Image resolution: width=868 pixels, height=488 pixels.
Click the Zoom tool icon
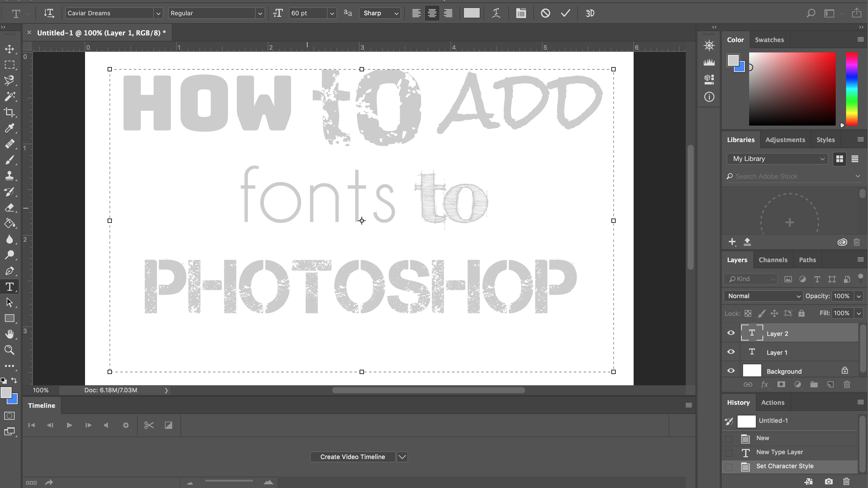[x=9, y=350]
